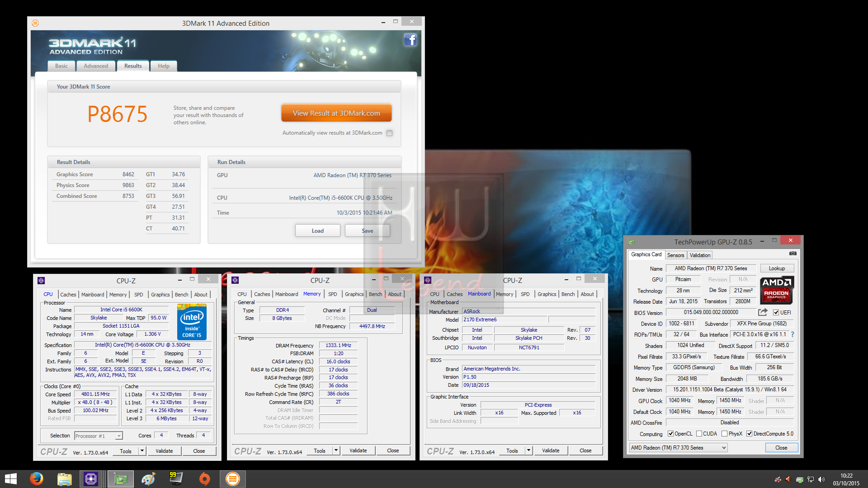Click Close button in GPU-Z
Image resolution: width=868 pixels, height=488 pixels.
(781, 448)
